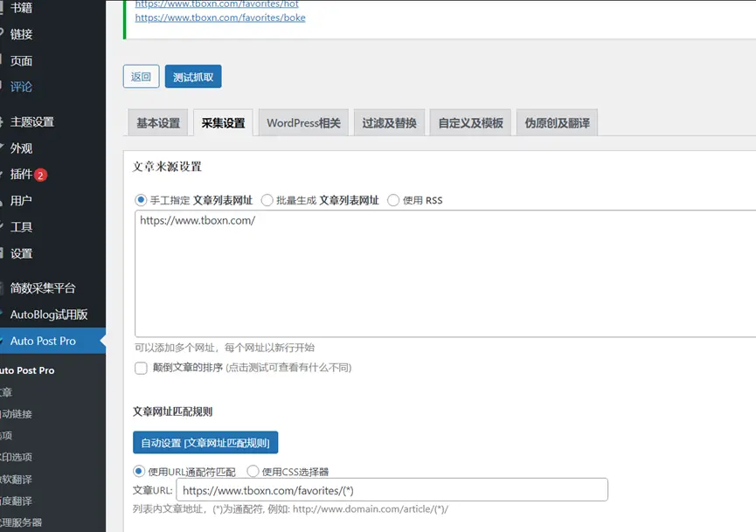This screenshot has height=532, width=756.
Task: Switch to the 基本设置 tab
Action: point(158,123)
